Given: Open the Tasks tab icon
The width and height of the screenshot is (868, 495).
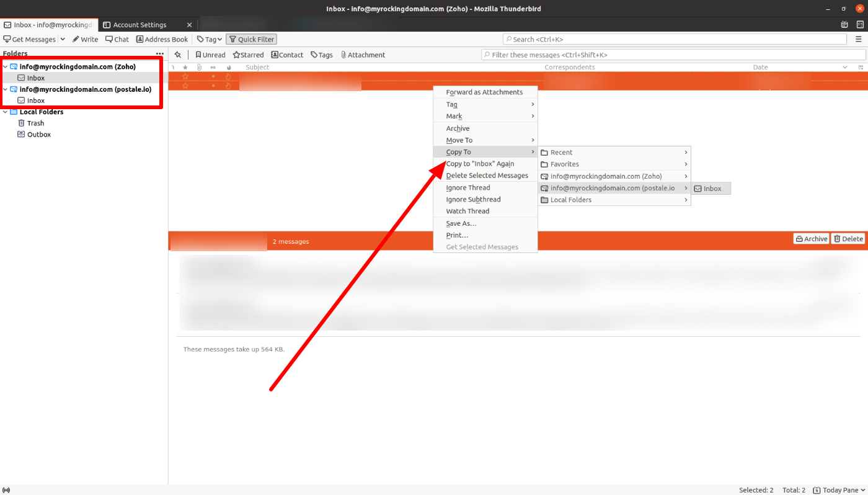Looking at the screenshot, I should 860,25.
